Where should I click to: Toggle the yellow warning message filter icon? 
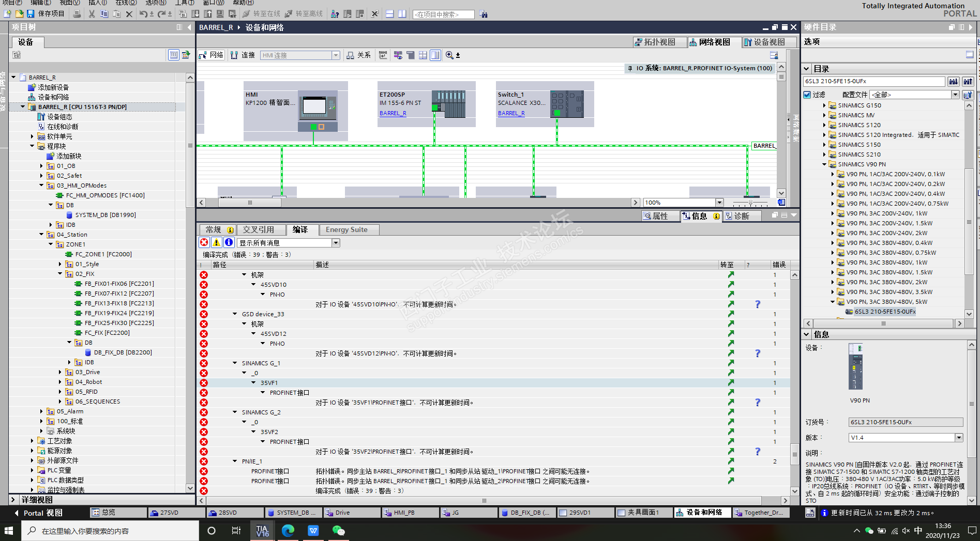point(217,242)
